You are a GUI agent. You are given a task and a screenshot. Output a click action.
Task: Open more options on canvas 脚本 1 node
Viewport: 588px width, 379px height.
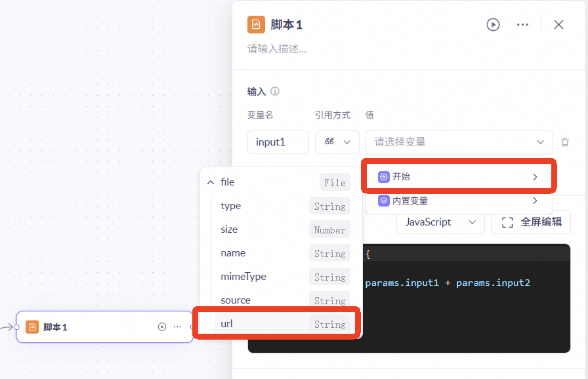[x=177, y=327]
